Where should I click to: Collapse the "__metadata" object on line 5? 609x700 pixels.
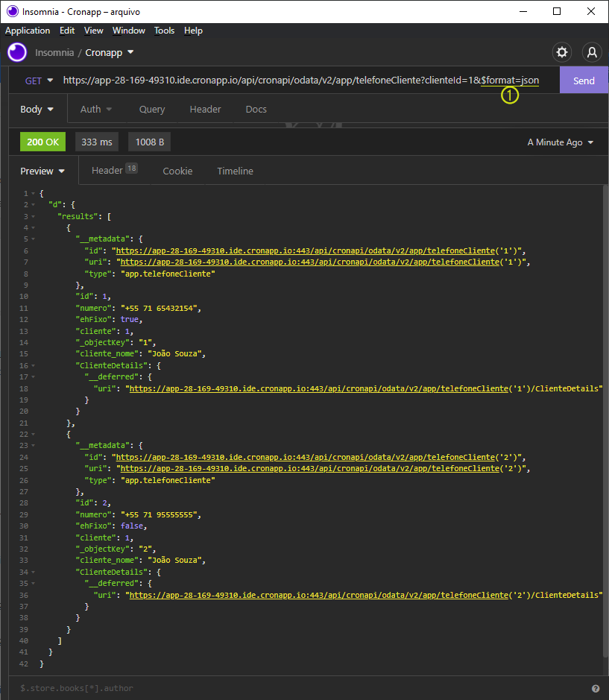coord(33,239)
